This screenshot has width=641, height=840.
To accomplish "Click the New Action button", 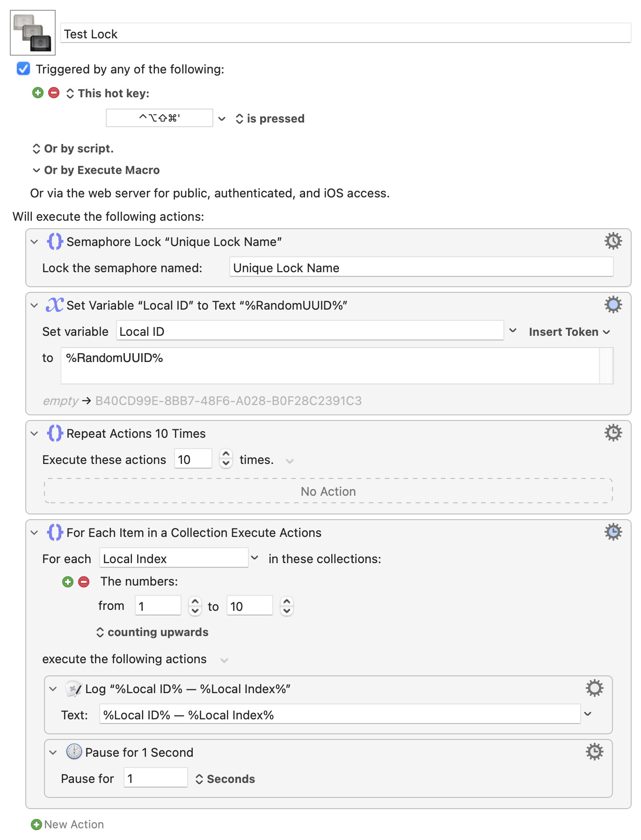I will click(x=68, y=824).
